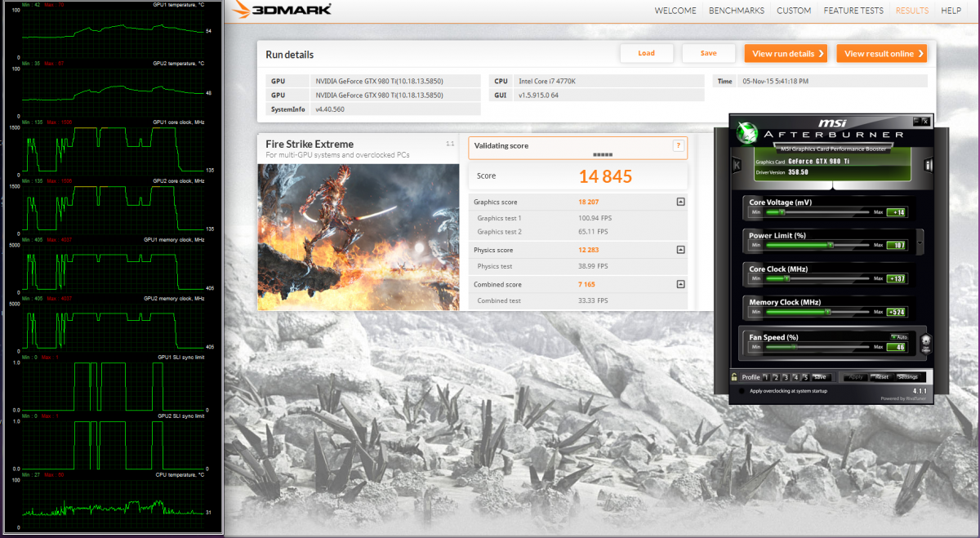
Task: Click the Memory Clock +524 value field
Action: [896, 313]
